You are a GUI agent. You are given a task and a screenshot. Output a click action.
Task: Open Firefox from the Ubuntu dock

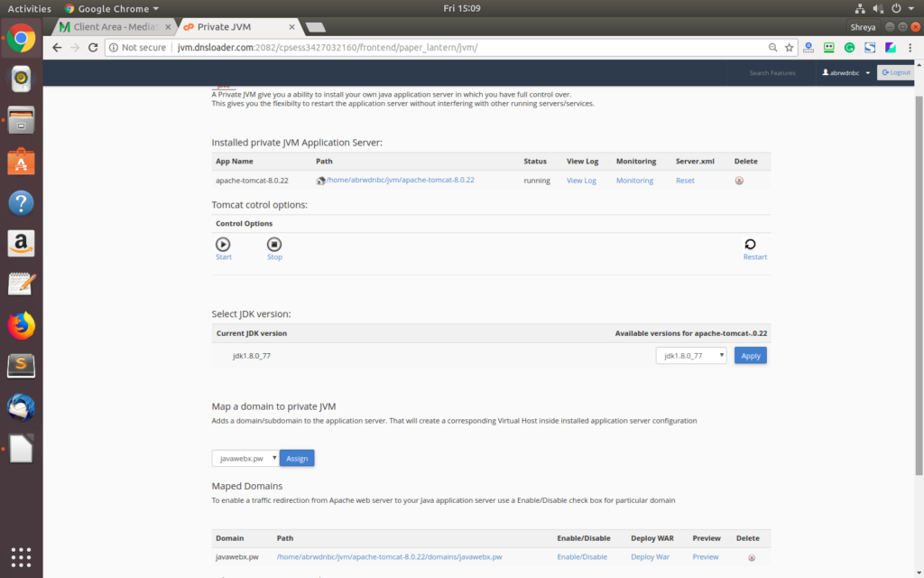[21, 325]
